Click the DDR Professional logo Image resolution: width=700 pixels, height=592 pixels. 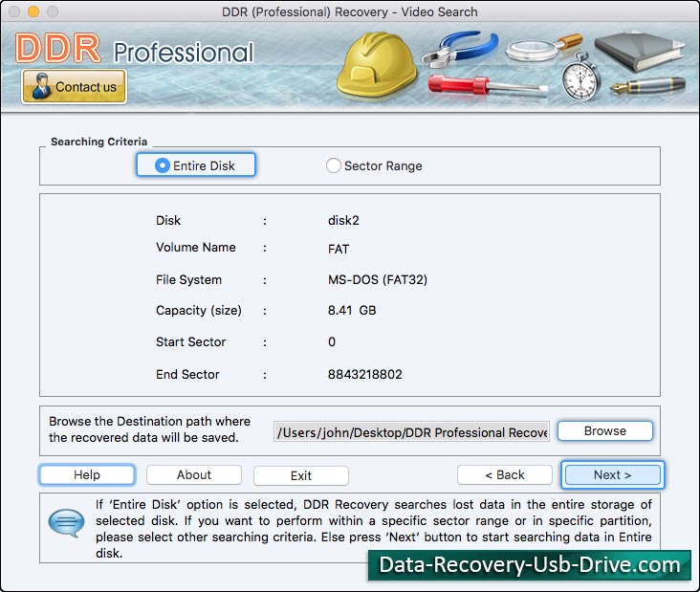pyautogui.click(x=134, y=49)
